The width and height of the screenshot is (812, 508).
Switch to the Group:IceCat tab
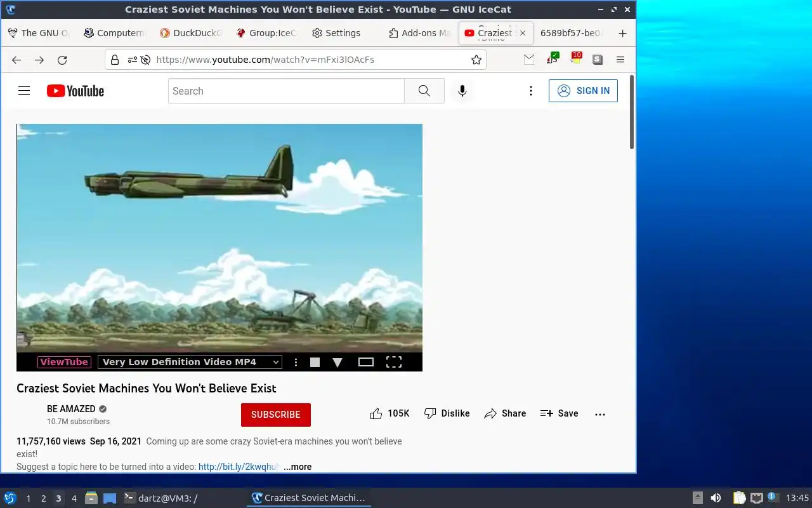pyautogui.click(x=267, y=33)
